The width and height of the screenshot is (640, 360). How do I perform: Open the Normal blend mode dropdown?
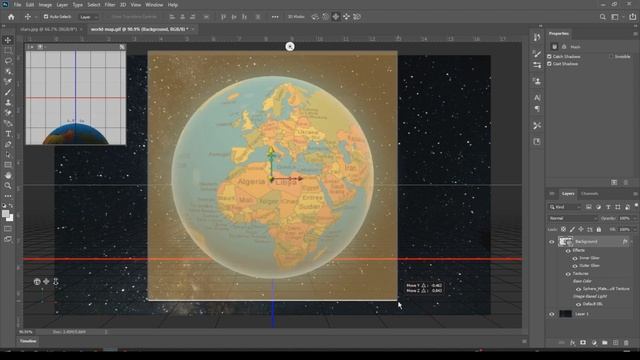(573, 218)
